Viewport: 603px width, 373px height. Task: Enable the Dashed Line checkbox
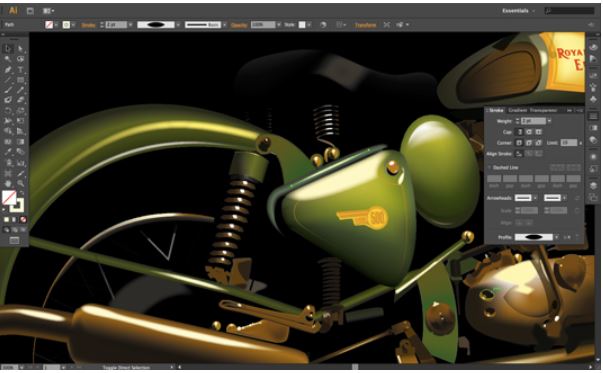click(x=490, y=168)
